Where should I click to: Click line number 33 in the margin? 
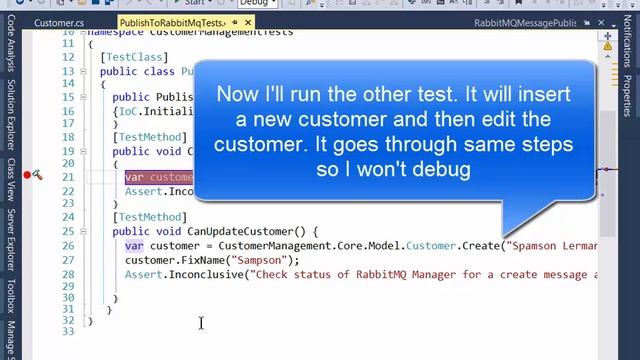[x=68, y=331]
